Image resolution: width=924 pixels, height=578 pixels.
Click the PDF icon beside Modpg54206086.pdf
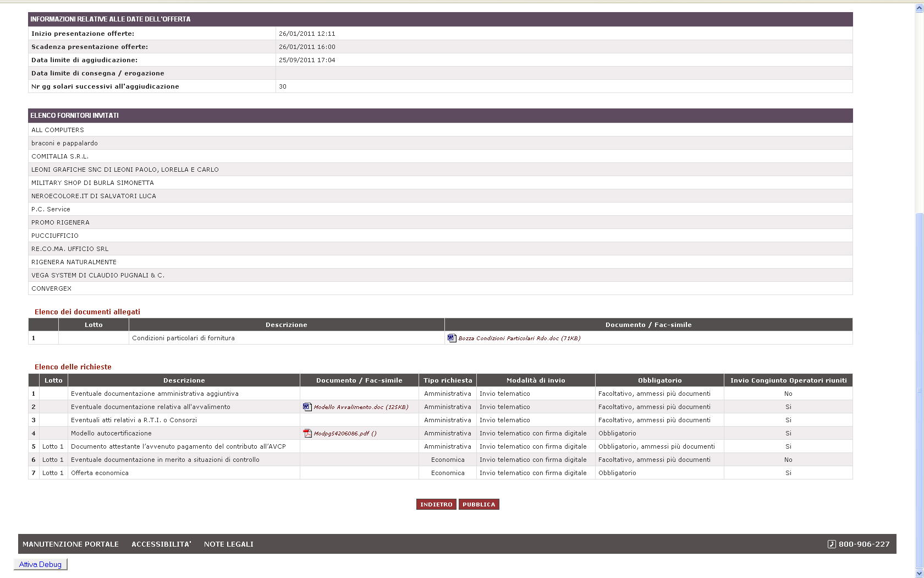coord(307,433)
